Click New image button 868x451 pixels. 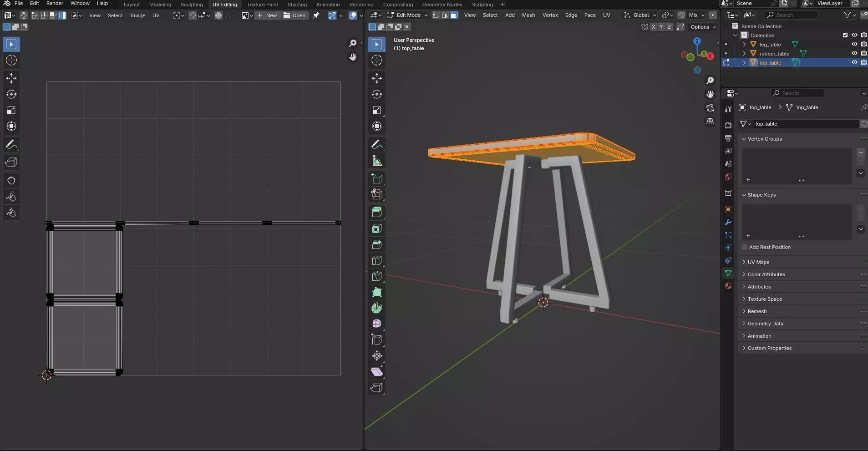(267, 15)
